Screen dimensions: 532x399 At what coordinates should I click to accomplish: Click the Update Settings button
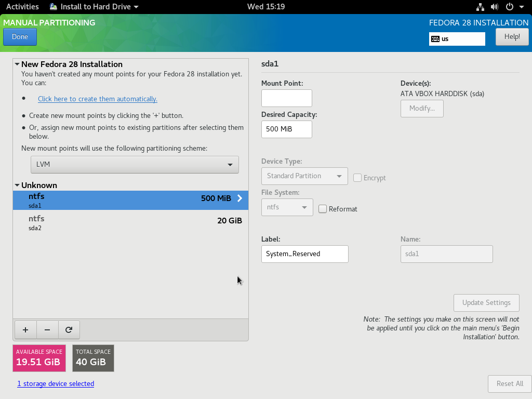[x=486, y=303]
